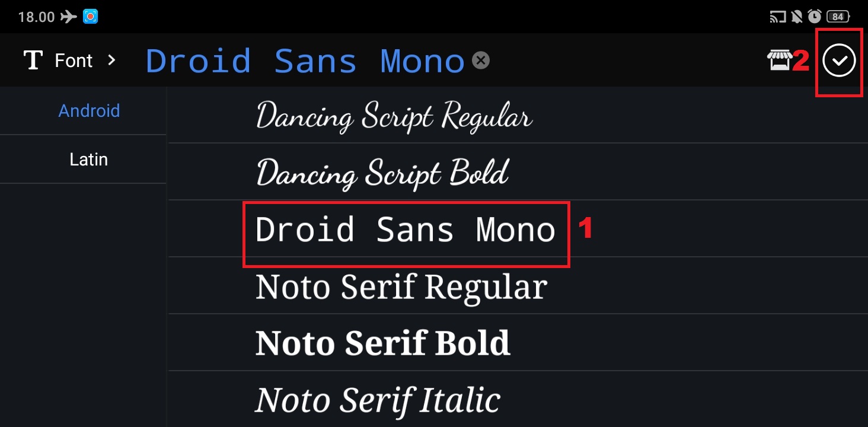Tap the airplane mode status icon
This screenshot has width=868, height=427.
click(69, 17)
